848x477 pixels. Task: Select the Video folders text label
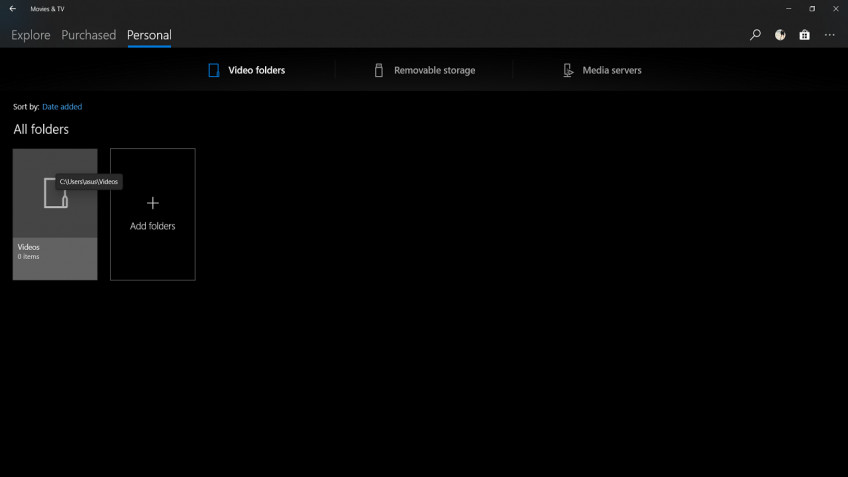tap(256, 70)
